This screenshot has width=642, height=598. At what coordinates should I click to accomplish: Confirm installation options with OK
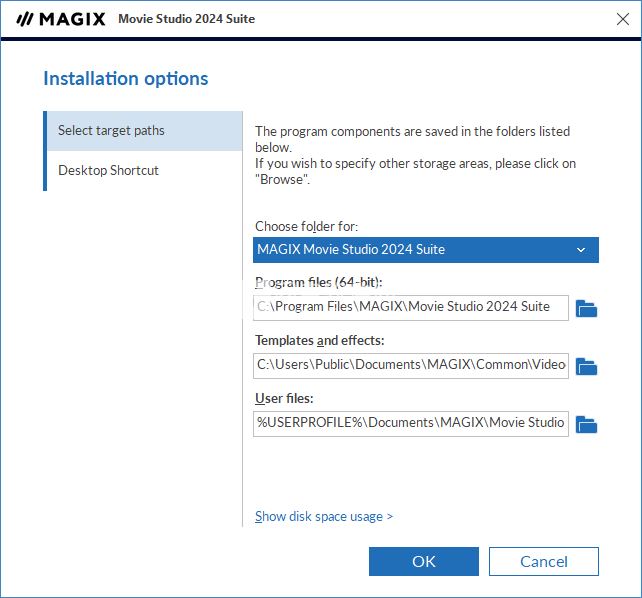pos(423,561)
